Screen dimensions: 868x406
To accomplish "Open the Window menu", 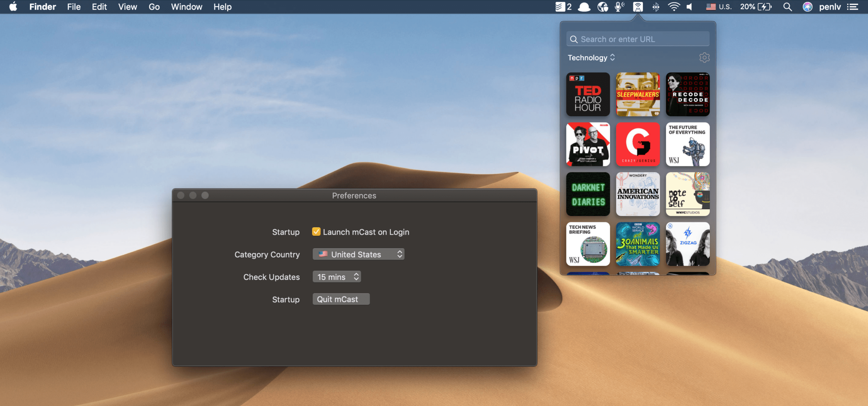I will [186, 7].
